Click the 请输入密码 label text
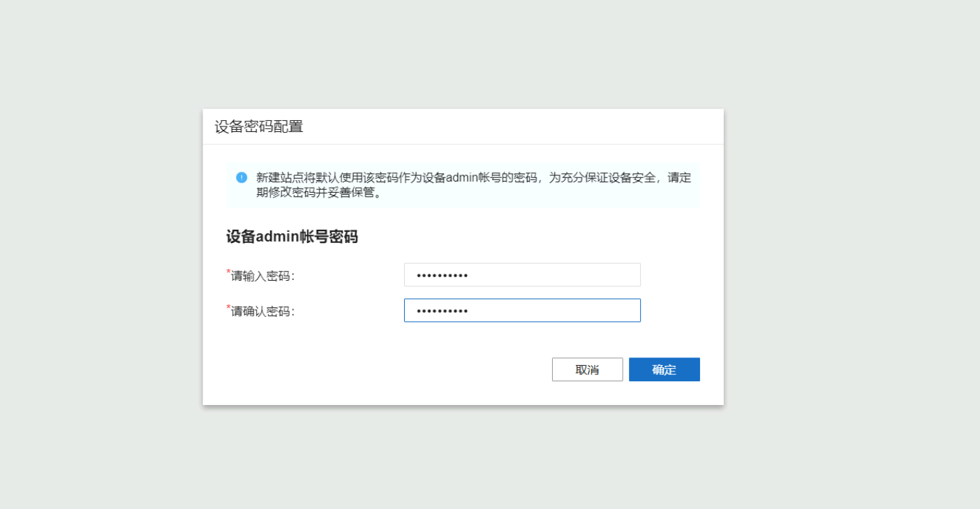This screenshot has width=980, height=509. [x=263, y=276]
